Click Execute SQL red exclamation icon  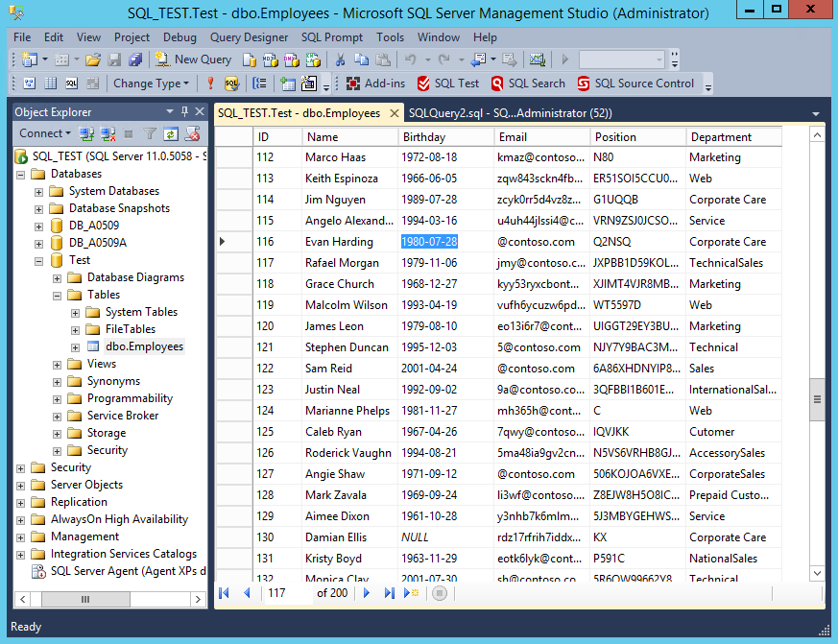click(208, 83)
